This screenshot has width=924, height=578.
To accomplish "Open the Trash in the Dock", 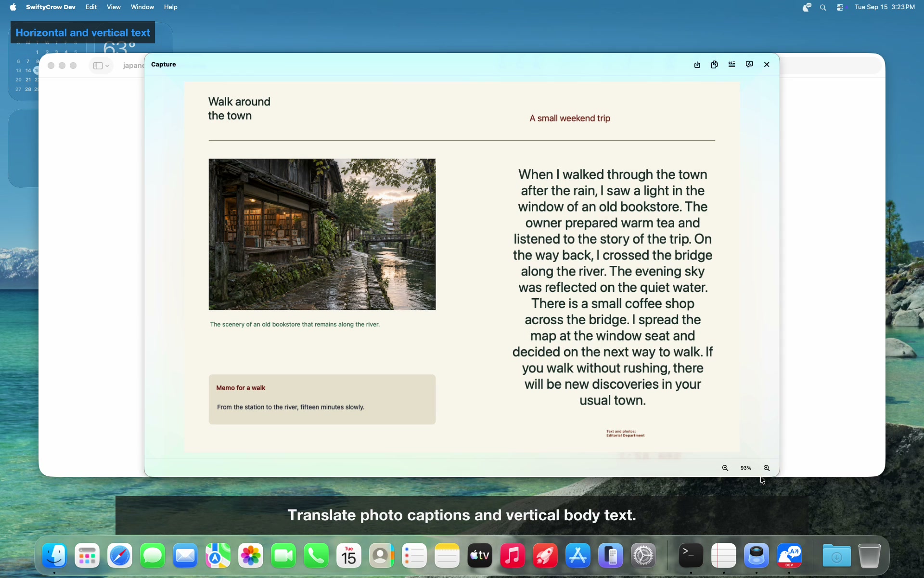I will tap(870, 556).
